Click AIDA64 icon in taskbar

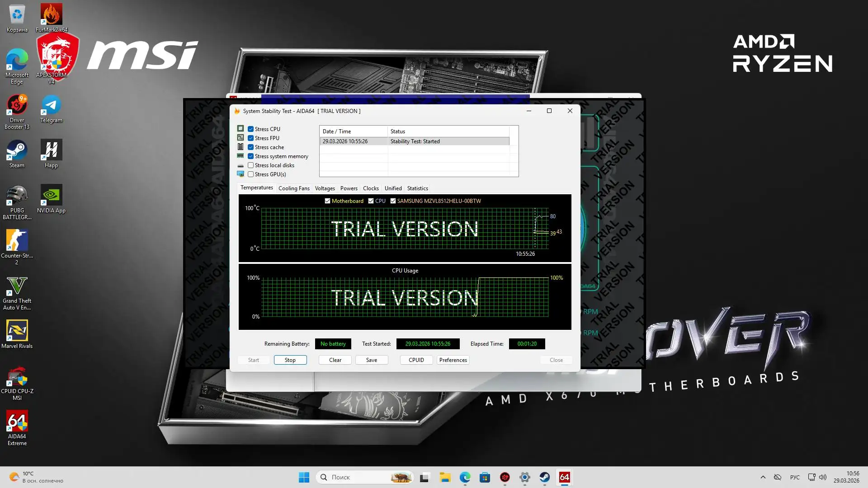coord(564,477)
